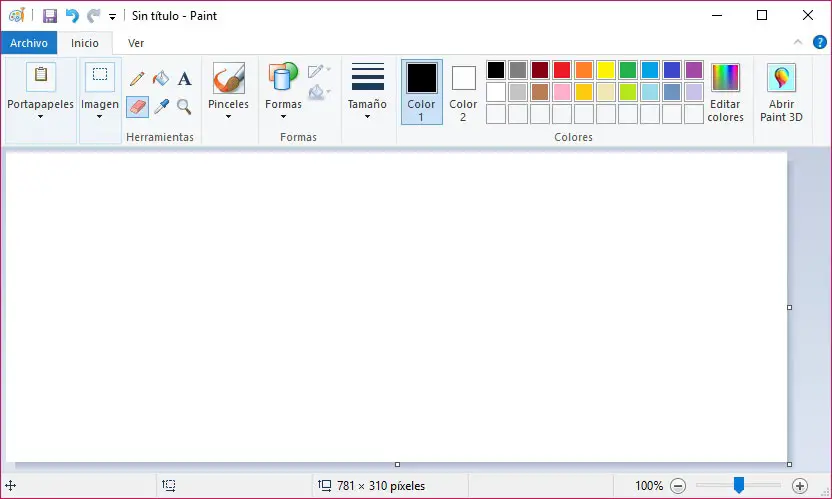Expand the Formas dropdown arrow
This screenshot has height=499, width=832.
(x=283, y=116)
